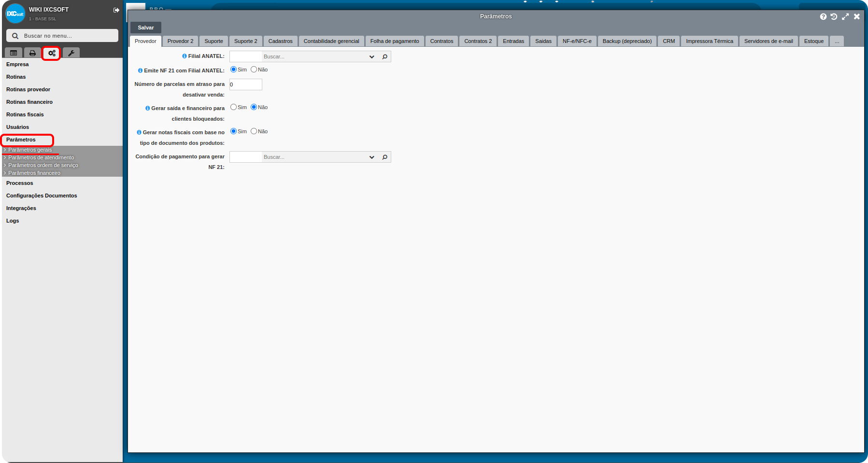868x463 pixels.
Task: Expand the Rotinas sidebar menu
Action: (x=16, y=77)
